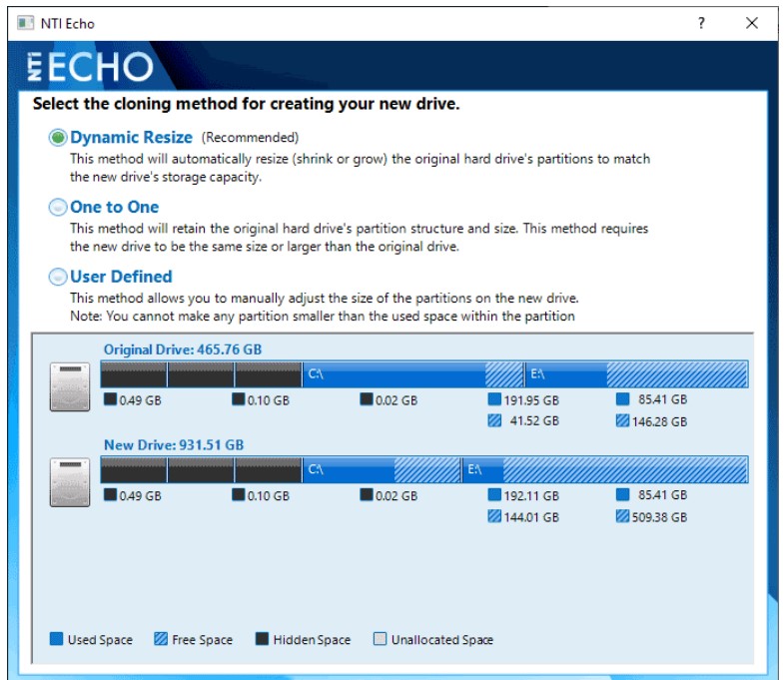
Task: Click the Free Space legend swatch
Action: (161, 639)
